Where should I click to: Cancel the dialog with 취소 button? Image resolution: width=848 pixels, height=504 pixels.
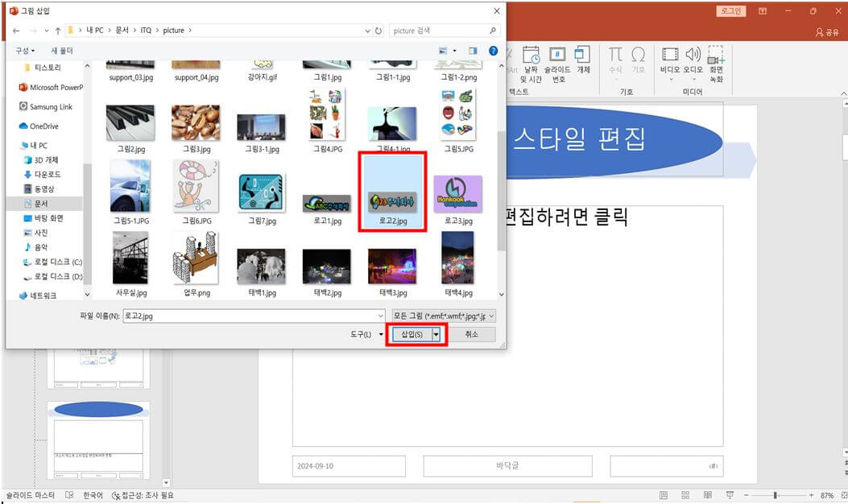[474, 333]
